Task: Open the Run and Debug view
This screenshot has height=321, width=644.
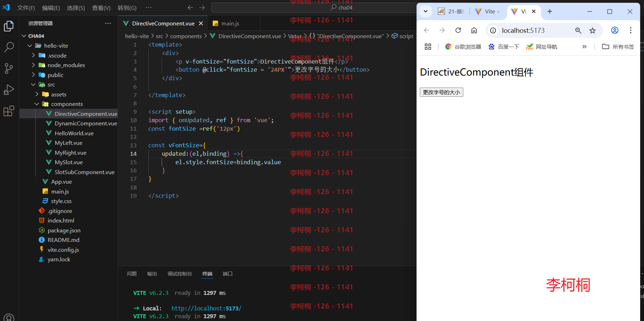Action: click(x=9, y=90)
